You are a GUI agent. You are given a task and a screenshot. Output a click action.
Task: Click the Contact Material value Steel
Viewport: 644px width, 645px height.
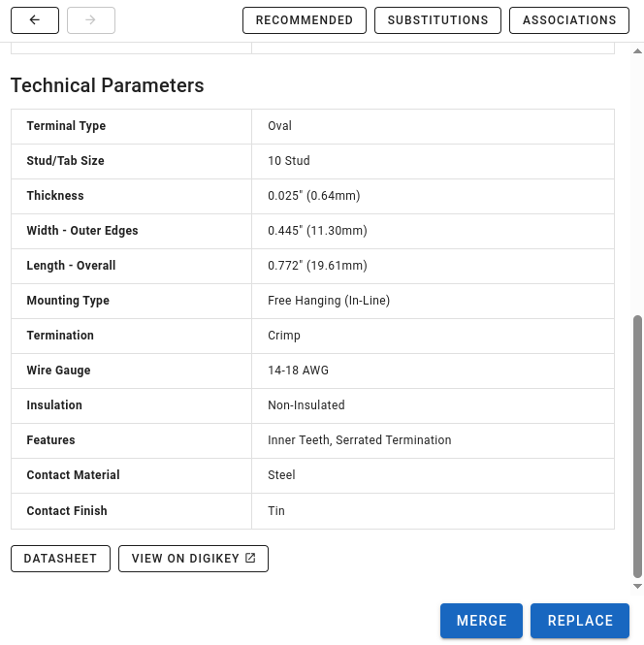pos(281,475)
